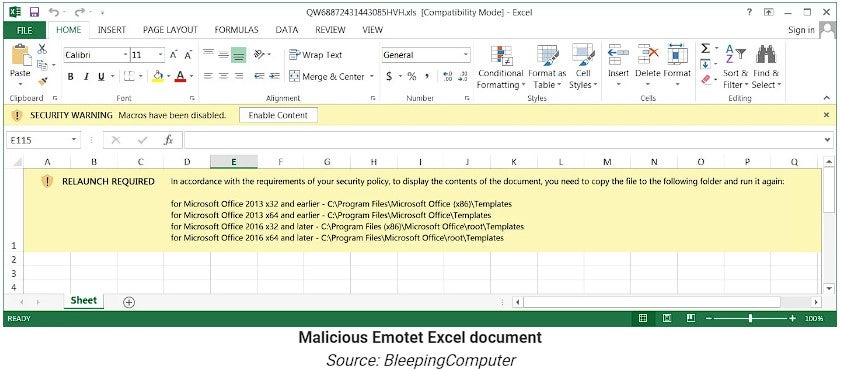841x370 pixels.
Task: Expand the Name Box E115 dropdown
Action: (x=74, y=140)
